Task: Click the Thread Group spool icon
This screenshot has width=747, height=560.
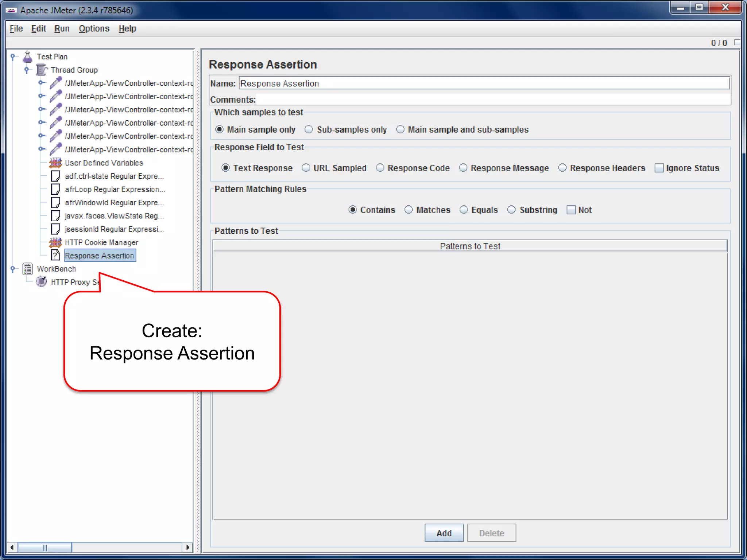Action: (x=42, y=70)
